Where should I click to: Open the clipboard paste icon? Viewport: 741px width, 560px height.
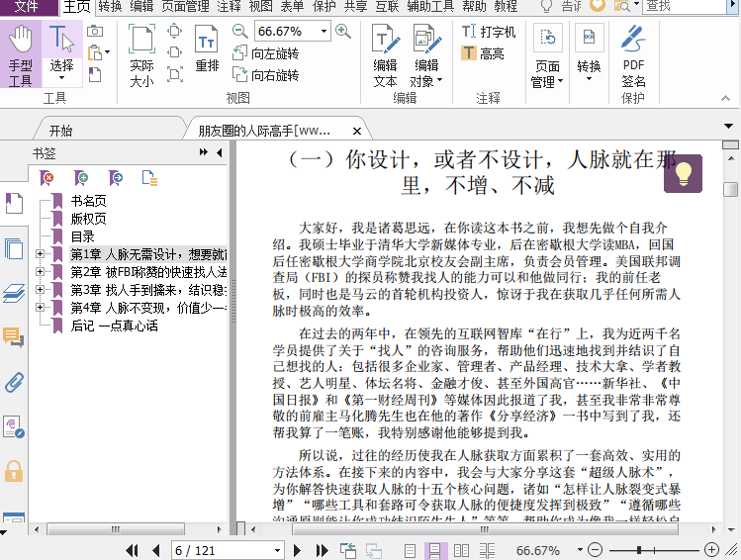[x=96, y=52]
